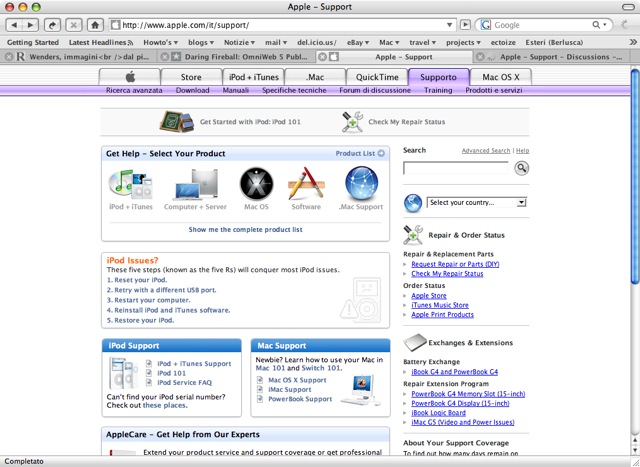Open the .Mac navigation tab
The height and width of the screenshot is (467, 640).
pos(315,77)
